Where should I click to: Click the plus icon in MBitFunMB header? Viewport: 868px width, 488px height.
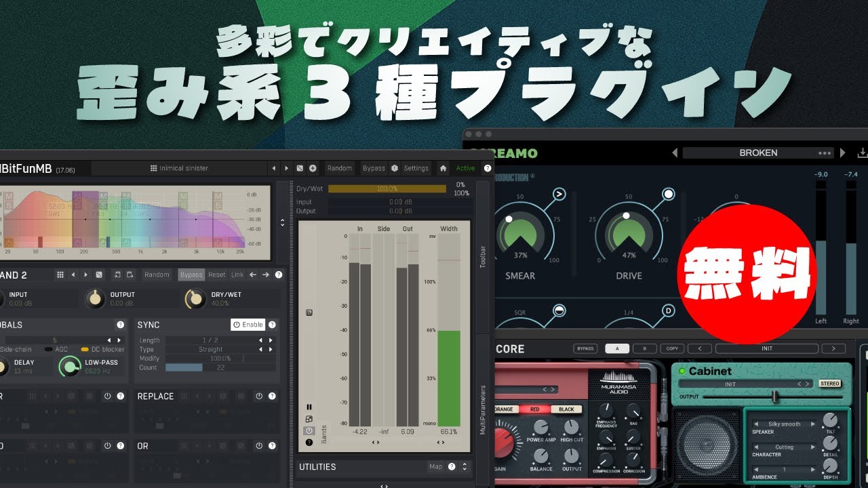tap(313, 168)
